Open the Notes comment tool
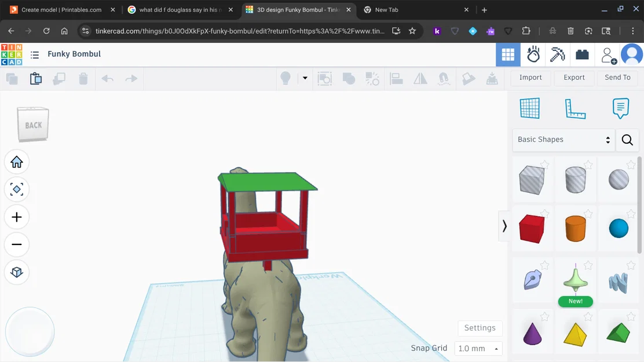This screenshot has height=362, width=644. tap(620, 108)
